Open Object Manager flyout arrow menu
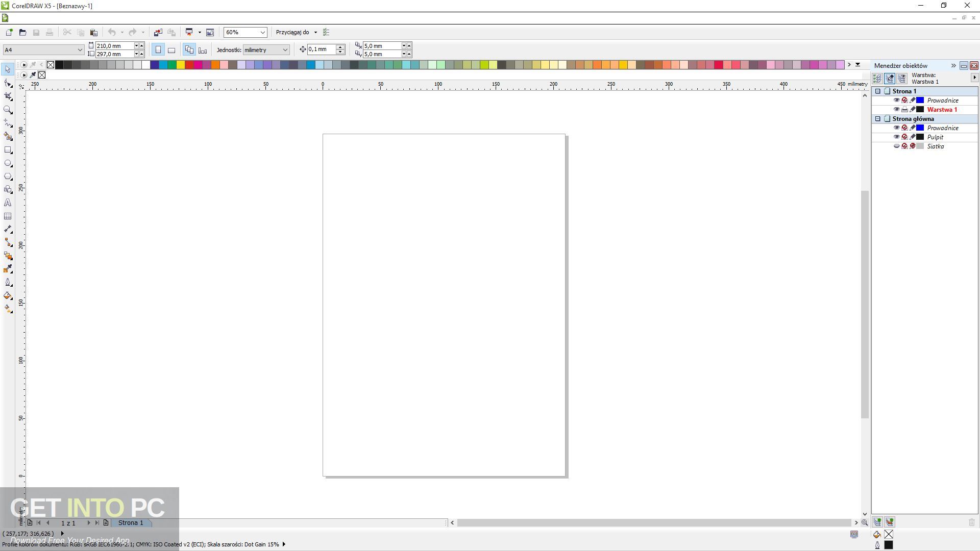Image resolution: width=980 pixels, height=551 pixels. point(974,78)
